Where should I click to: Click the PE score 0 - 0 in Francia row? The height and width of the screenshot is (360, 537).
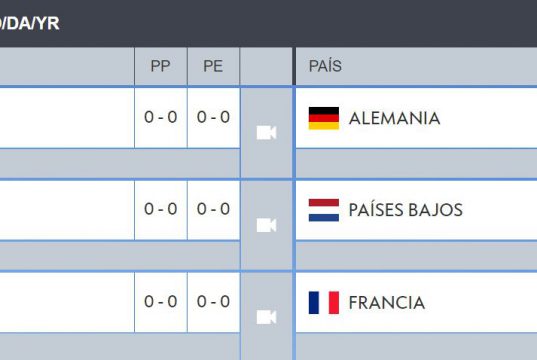pyautogui.click(x=213, y=301)
